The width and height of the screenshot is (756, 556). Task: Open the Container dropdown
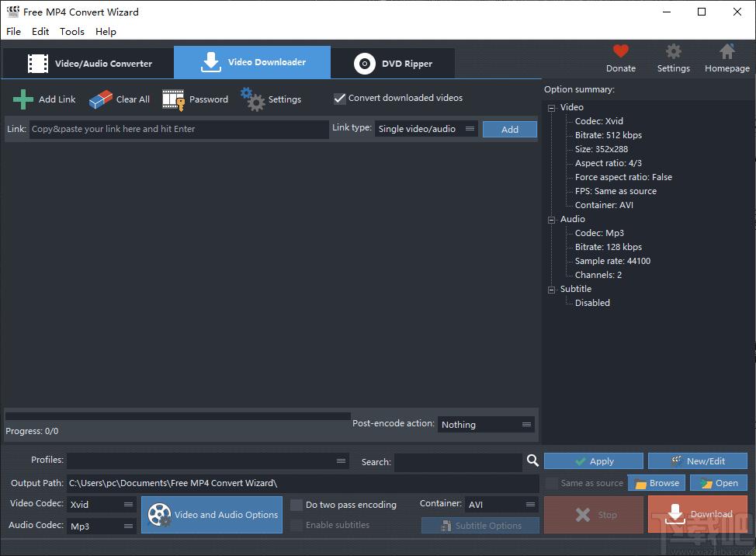point(502,505)
